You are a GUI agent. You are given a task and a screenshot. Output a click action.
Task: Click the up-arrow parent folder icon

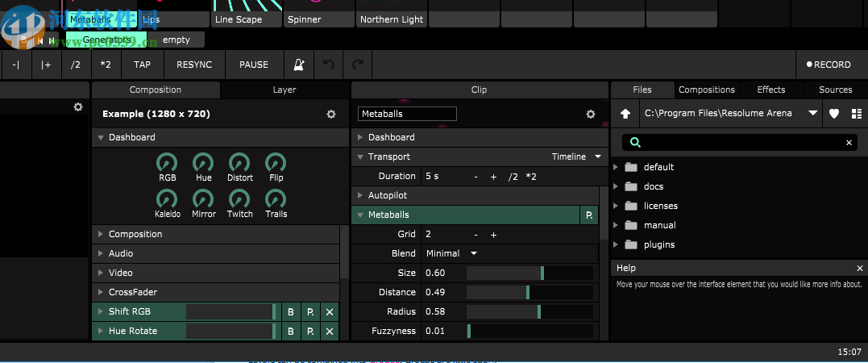click(x=625, y=114)
